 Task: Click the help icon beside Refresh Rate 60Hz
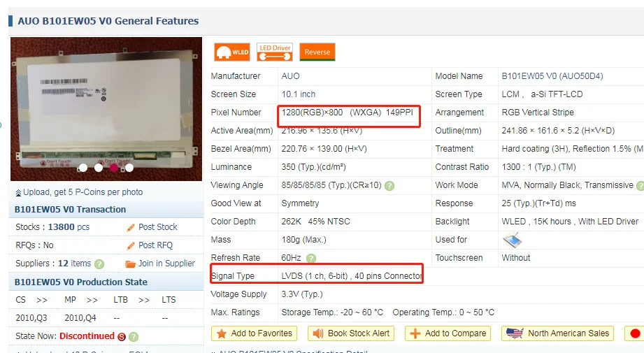coord(311,258)
